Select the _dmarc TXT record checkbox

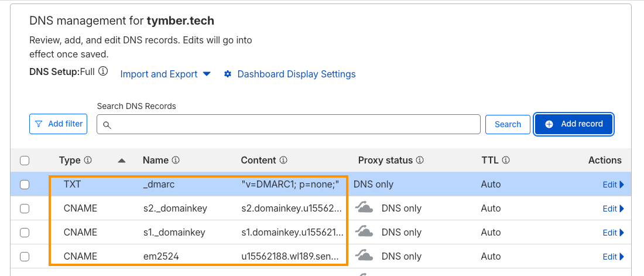[x=25, y=185]
